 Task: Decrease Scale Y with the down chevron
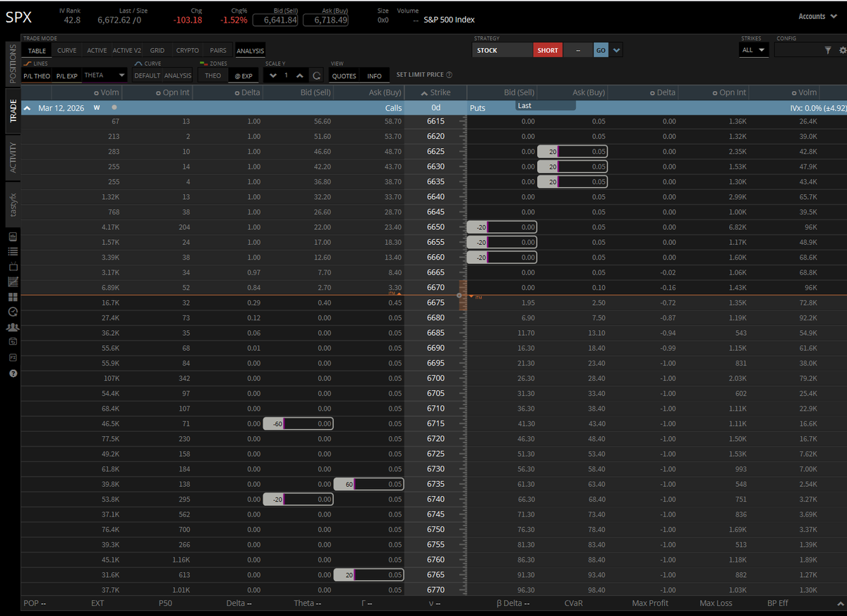click(x=273, y=76)
